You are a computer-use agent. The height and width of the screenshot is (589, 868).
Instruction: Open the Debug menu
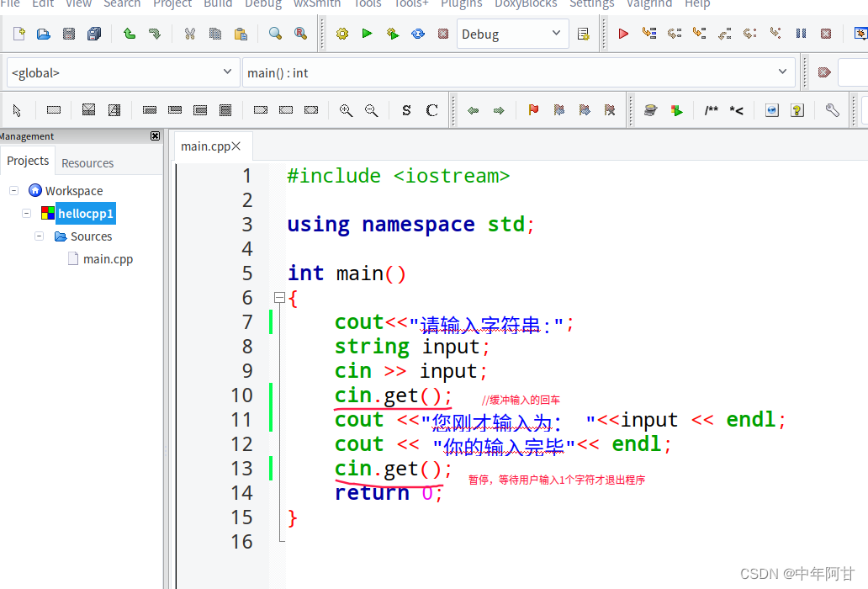[x=263, y=4]
